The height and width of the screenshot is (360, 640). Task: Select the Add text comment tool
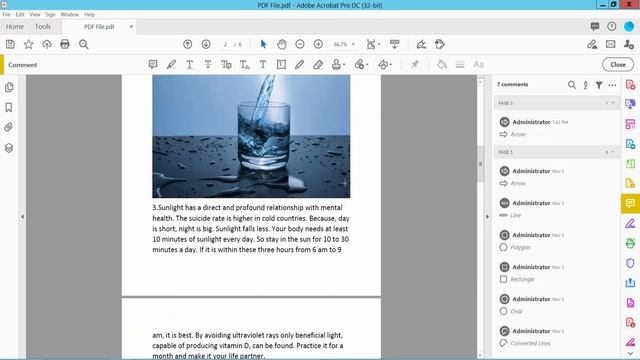tap(263, 64)
